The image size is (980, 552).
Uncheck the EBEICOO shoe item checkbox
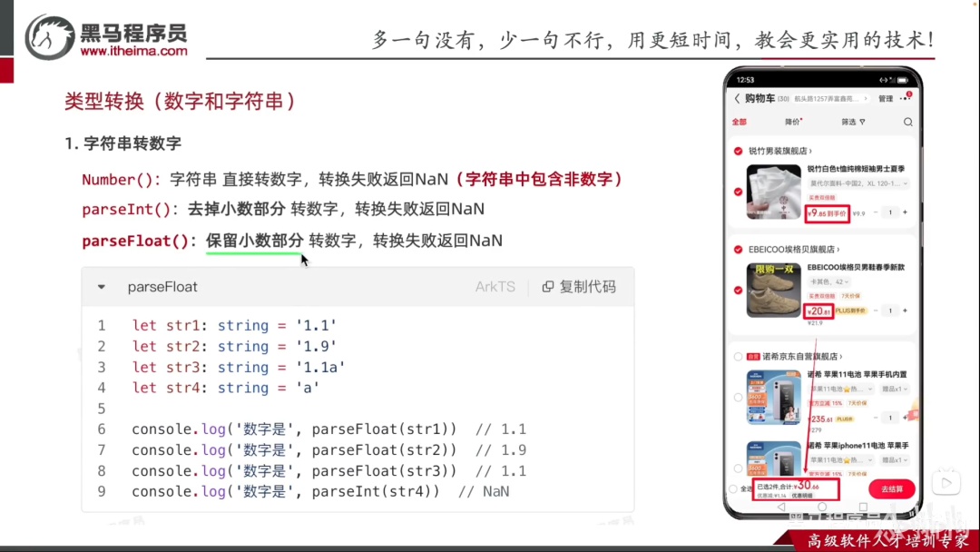click(x=738, y=290)
